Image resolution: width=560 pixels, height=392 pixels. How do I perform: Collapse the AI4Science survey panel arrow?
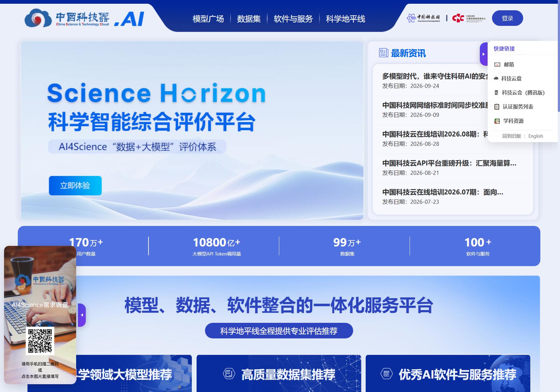pyautogui.click(x=82, y=315)
